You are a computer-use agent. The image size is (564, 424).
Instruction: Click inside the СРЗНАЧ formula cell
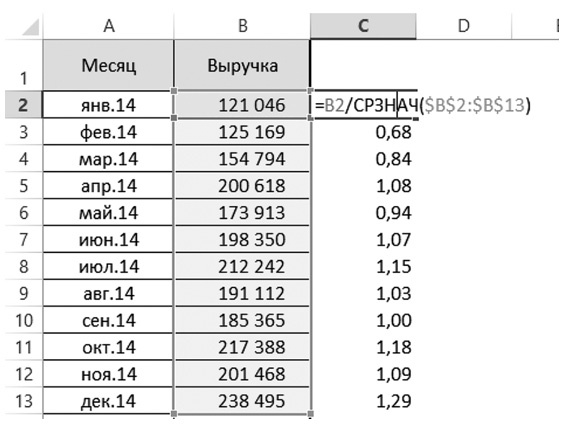(x=364, y=105)
